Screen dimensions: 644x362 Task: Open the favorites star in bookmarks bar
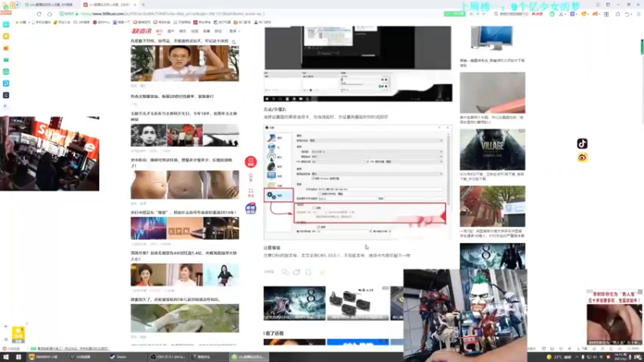tap(17, 23)
